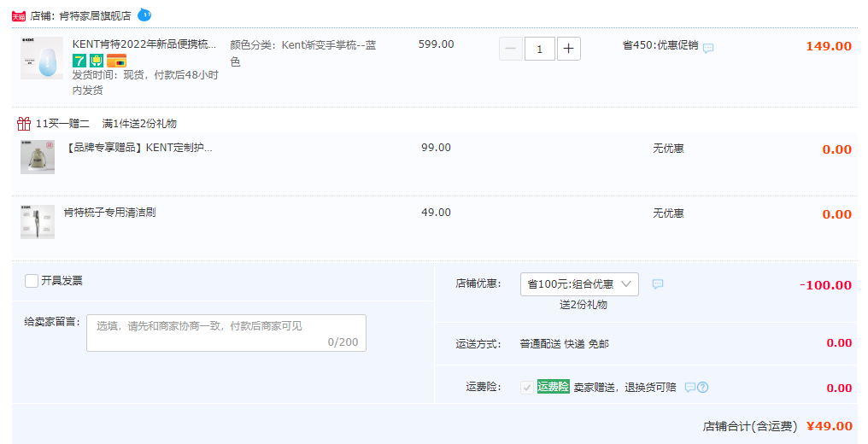Screen dimensions: 868x444
Task: Click the orange credit card payment icon
Action: 117,61
